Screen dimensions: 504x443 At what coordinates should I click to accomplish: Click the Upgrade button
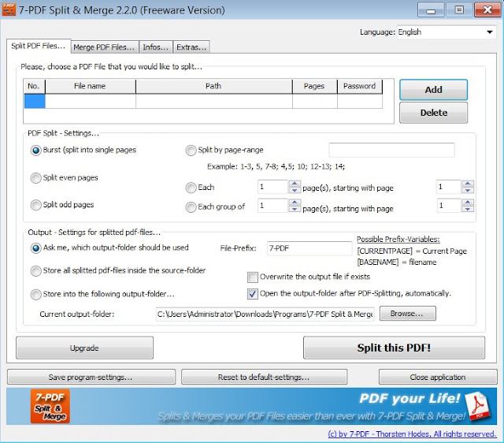point(84,348)
